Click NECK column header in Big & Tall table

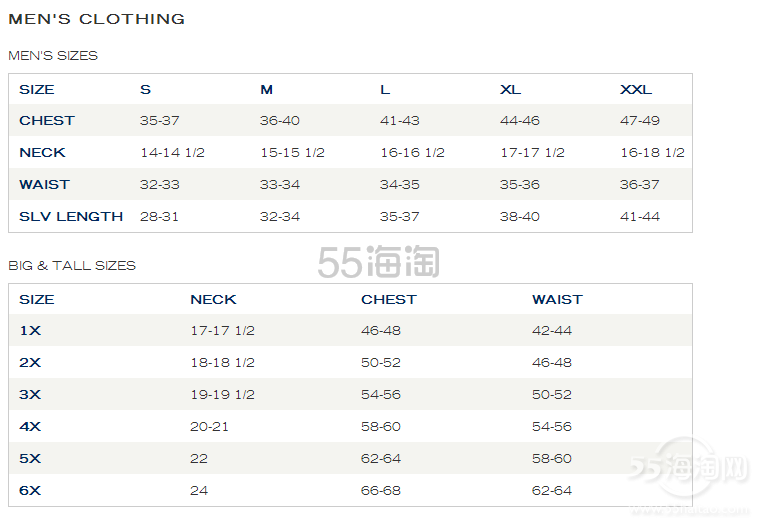click(213, 300)
